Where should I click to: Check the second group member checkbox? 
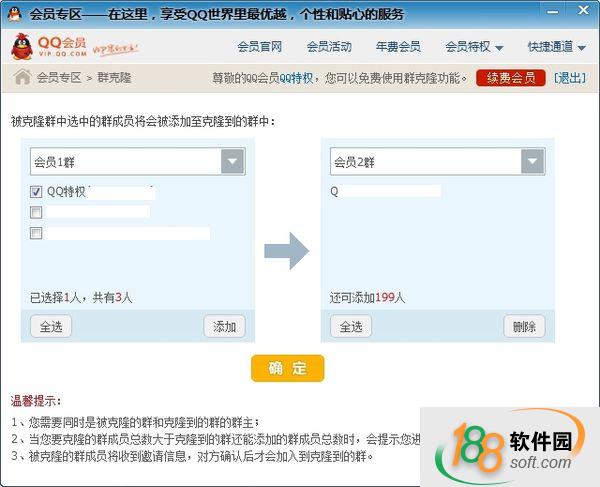pyautogui.click(x=36, y=212)
